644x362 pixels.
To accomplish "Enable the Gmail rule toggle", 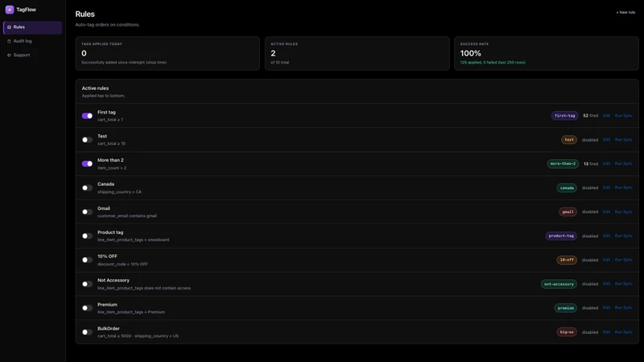I will pos(87,212).
